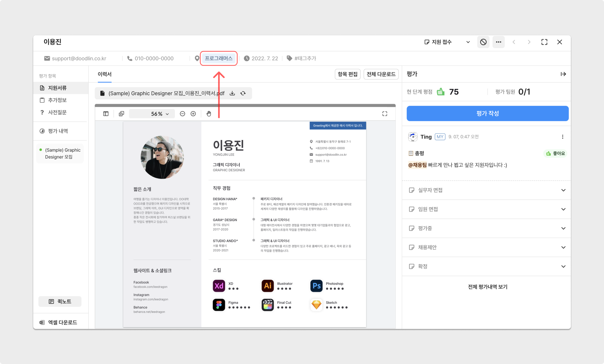Toggle the page view mode icon in the PDF toolbar
The height and width of the screenshot is (364, 604).
click(121, 114)
